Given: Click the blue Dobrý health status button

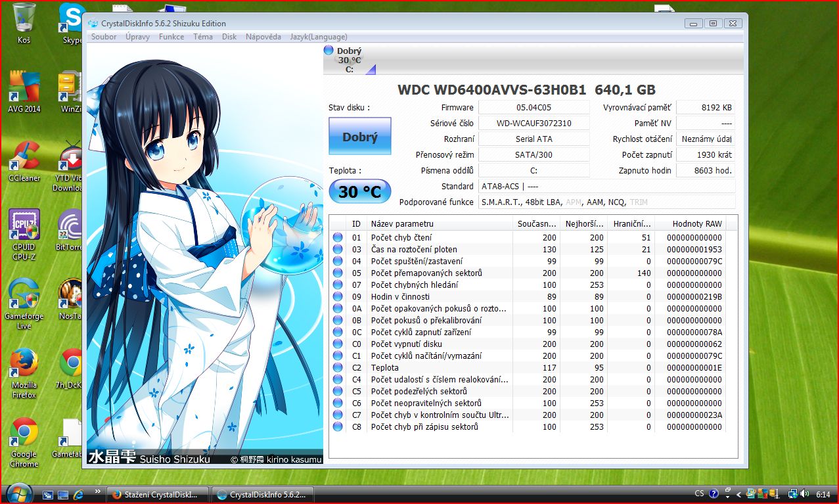Looking at the screenshot, I should coord(360,137).
